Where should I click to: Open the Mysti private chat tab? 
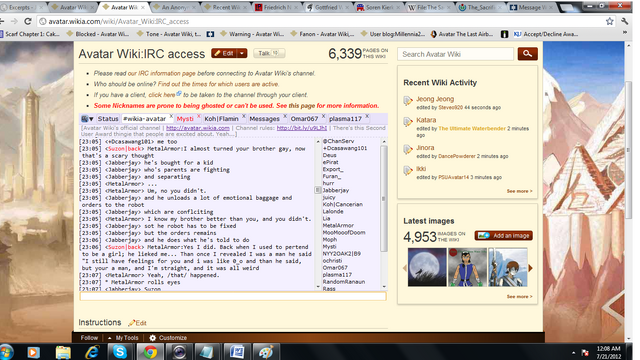coord(185,119)
